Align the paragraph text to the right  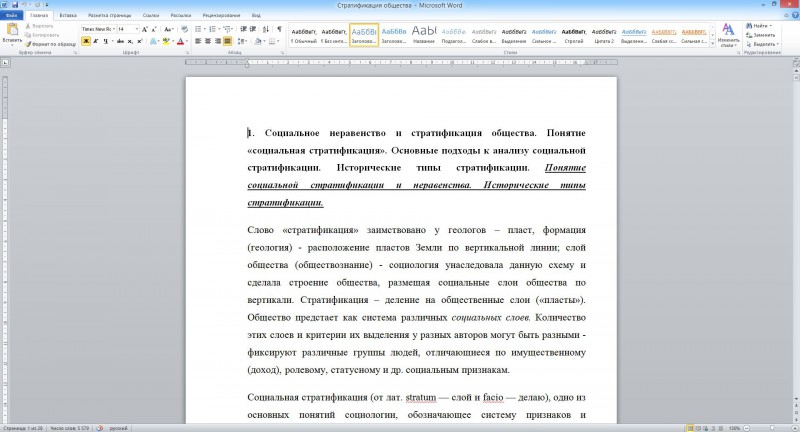[218, 41]
